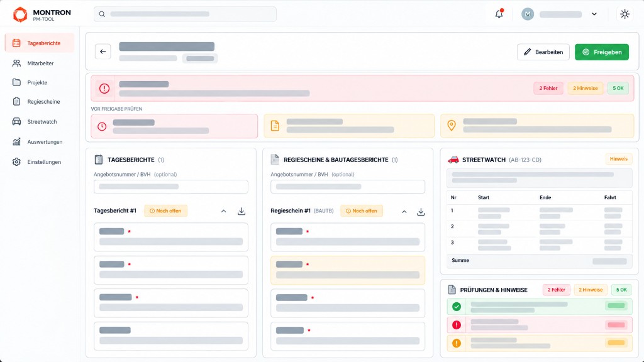Click 5 OK badge in Prüfungen panel
The height and width of the screenshot is (362, 644).
coord(621,290)
